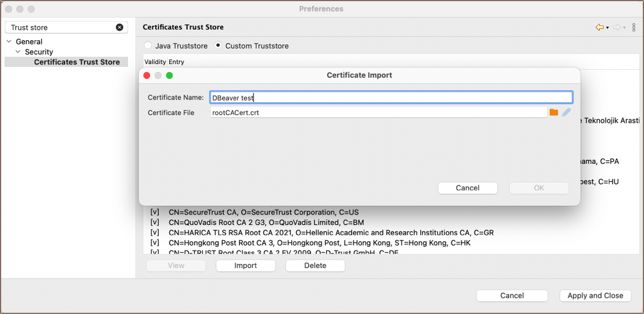644x314 pixels.
Task: Click the Apply and Close button
Action: point(595,295)
